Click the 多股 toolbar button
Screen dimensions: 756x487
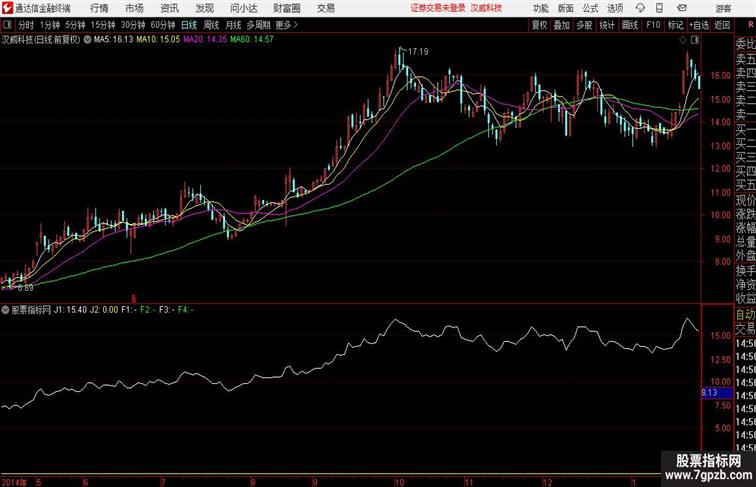(584, 25)
